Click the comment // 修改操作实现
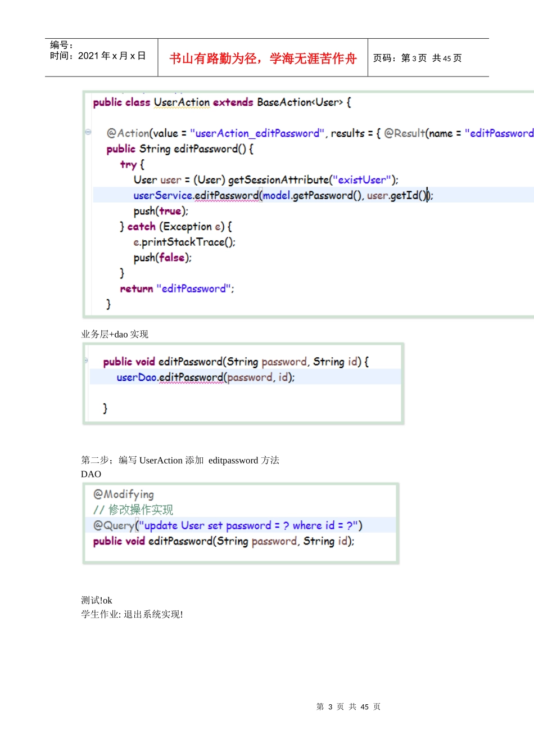The height and width of the screenshot is (756, 534). click(133, 510)
